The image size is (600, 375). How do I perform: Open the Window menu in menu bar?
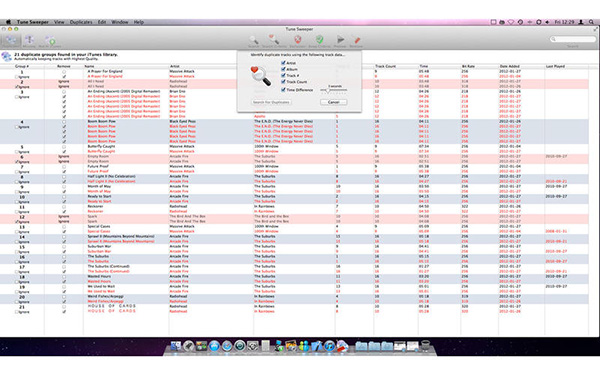119,22
